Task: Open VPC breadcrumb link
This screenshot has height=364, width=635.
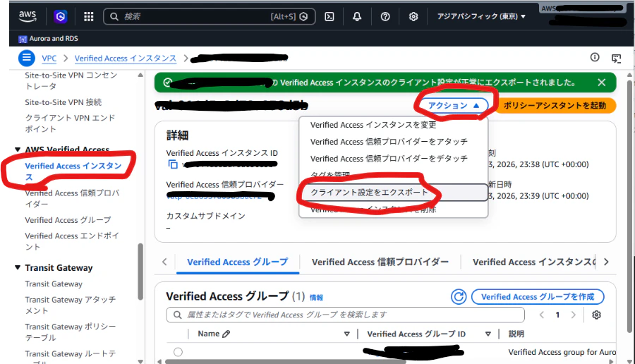Action: click(49, 59)
